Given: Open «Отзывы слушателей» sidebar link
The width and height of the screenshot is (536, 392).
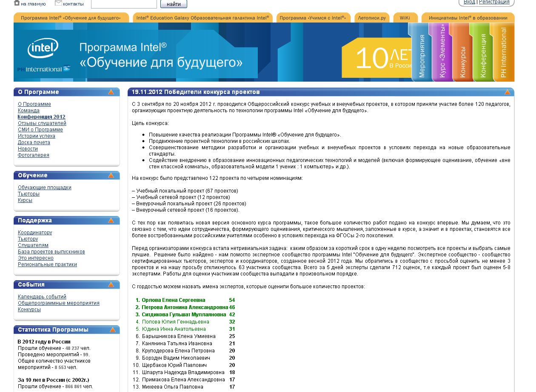Looking at the screenshot, I should [42, 123].
